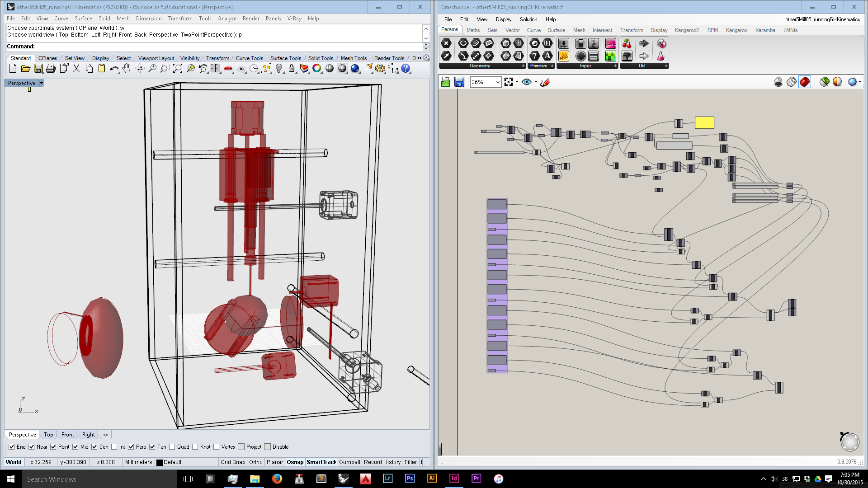
Task: Click the black Default layer swatch
Action: pyautogui.click(x=159, y=462)
